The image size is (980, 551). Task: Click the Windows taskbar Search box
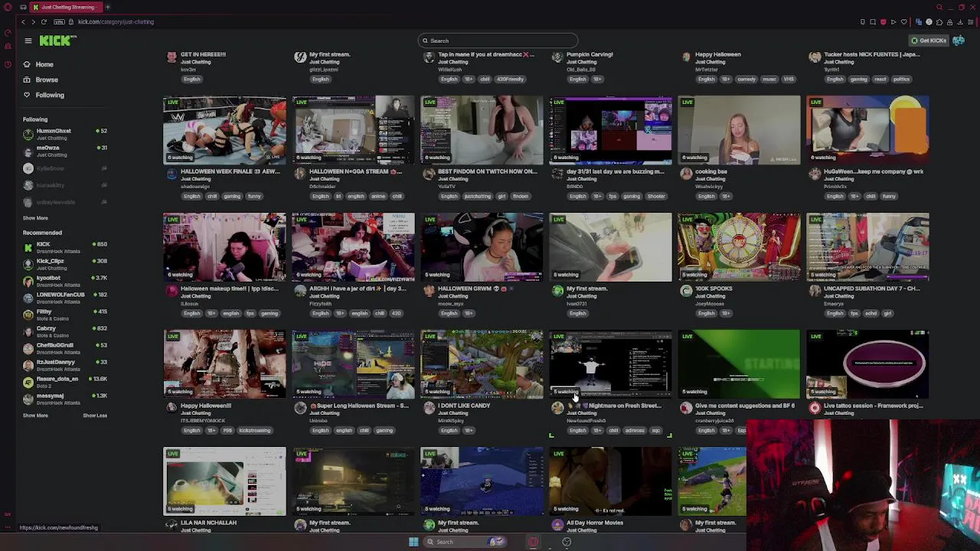tap(466, 542)
